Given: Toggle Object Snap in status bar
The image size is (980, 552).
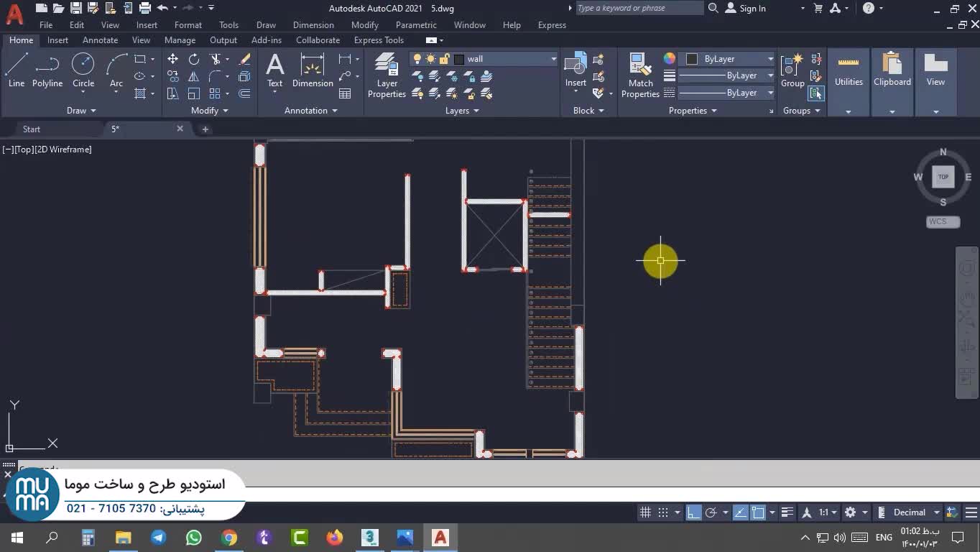Looking at the screenshot, I should click(758, 512).
